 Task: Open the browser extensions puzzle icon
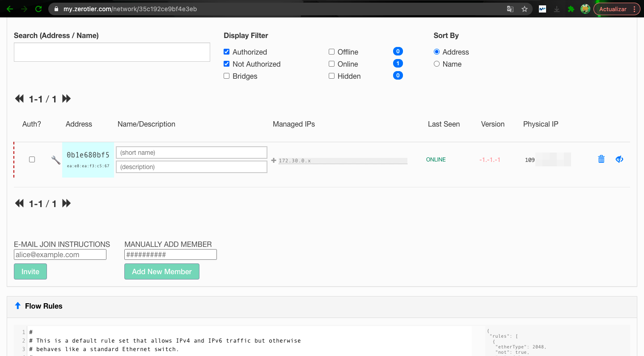coord(571,9)
